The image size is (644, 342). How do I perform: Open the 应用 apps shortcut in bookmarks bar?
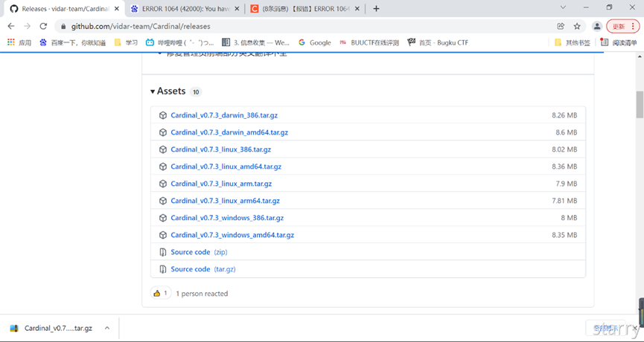coord(19,42)
